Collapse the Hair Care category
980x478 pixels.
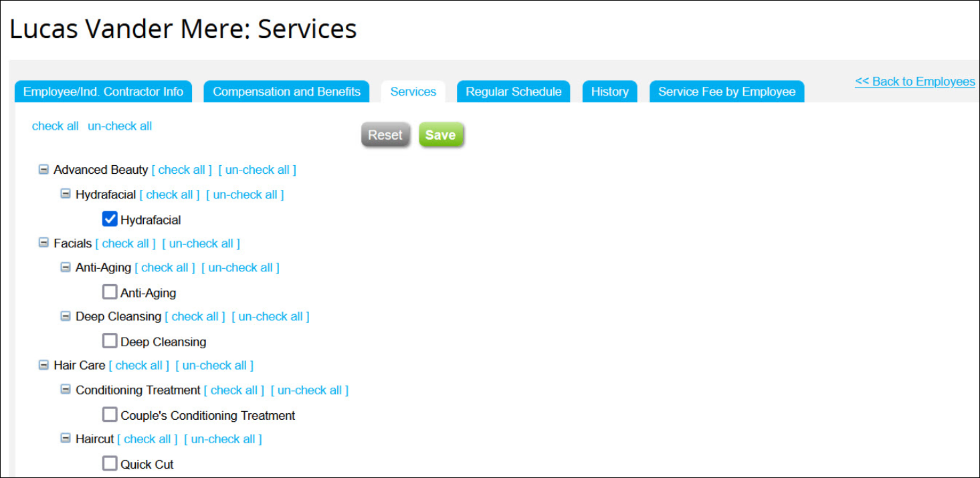coord(43,365)
